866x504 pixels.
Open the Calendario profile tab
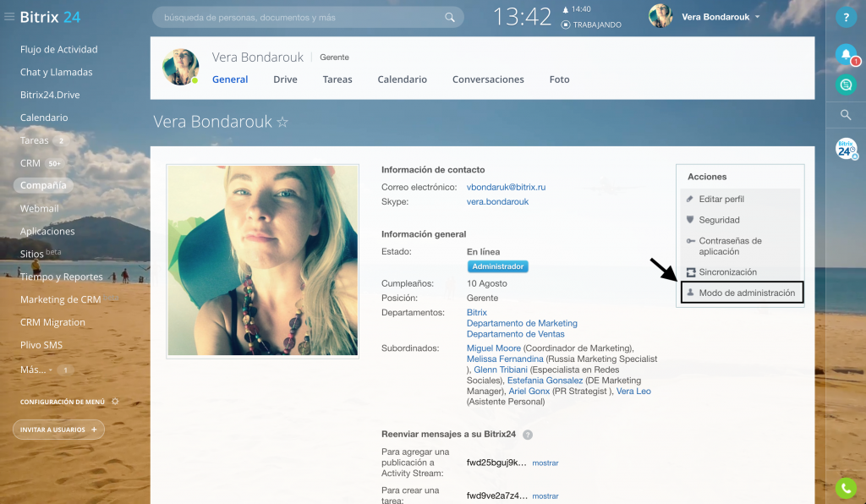coord(402,79)
